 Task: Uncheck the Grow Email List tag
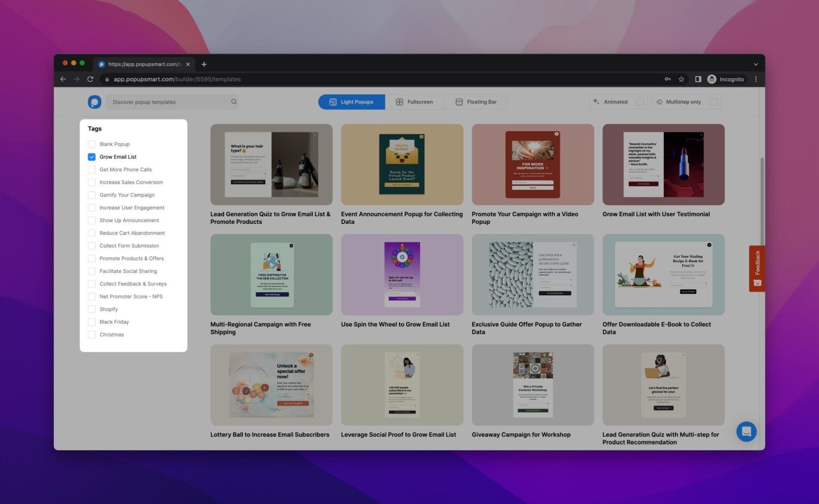(x=92, y=157)
